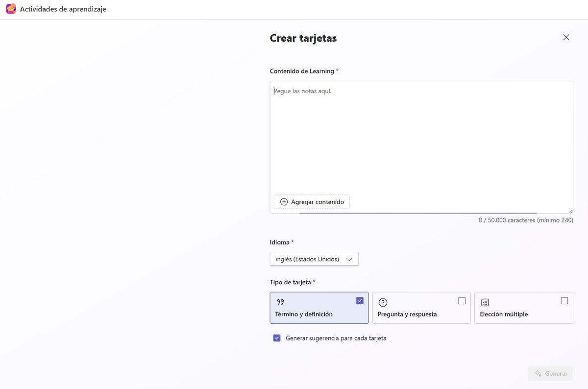The width and height of the screenshot is (588, 389).
Task: Click the quotation mark icon for Término y definición
Action: coord(280,302)
